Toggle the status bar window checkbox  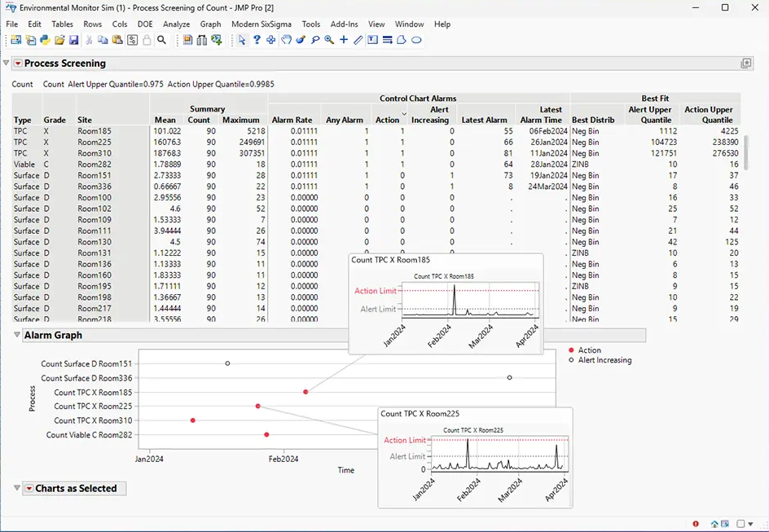click(x=740, y=524)
